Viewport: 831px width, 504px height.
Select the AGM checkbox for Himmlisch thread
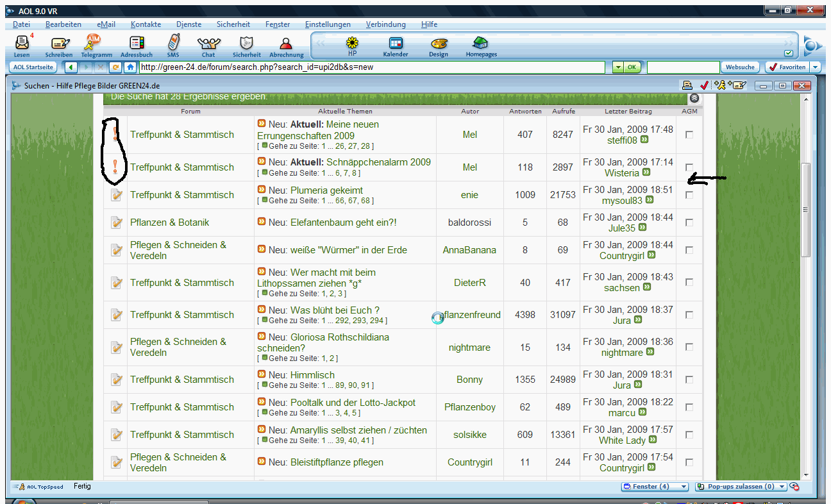(689, 380)
